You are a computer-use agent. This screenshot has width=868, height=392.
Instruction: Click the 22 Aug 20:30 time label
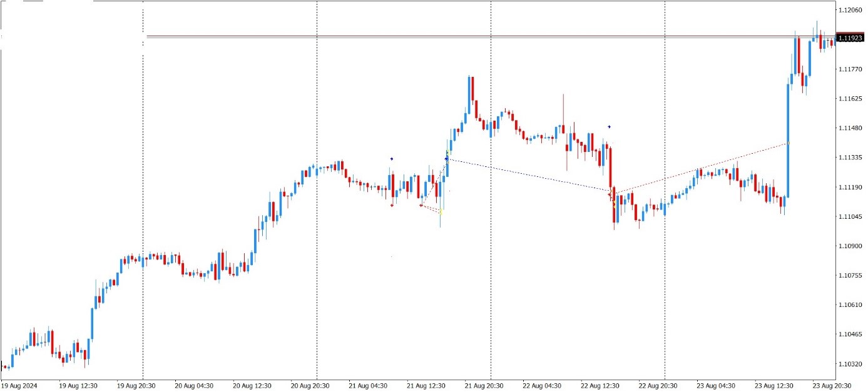click(658, 386)
